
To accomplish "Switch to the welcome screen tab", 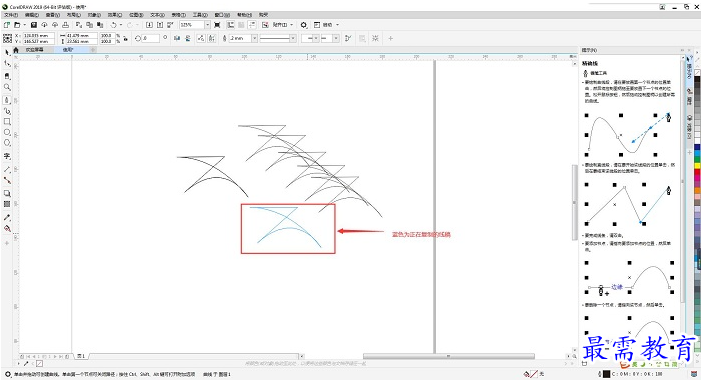I will [34, 50].
